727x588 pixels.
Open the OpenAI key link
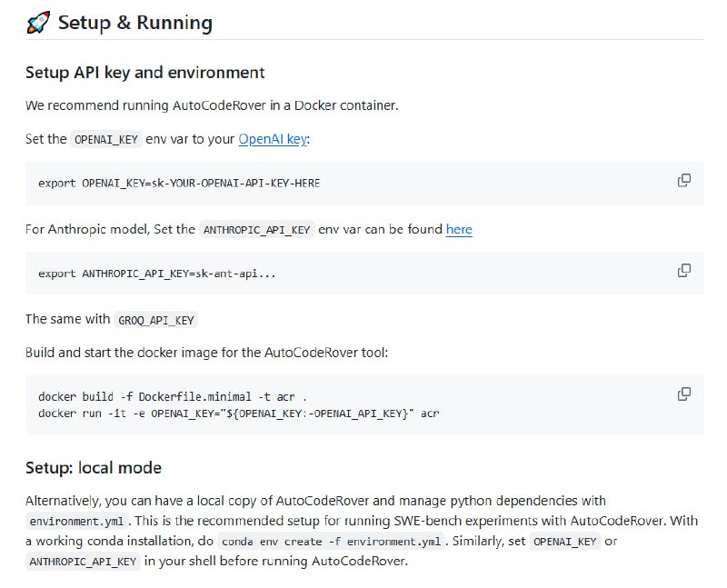coord(274,139)
